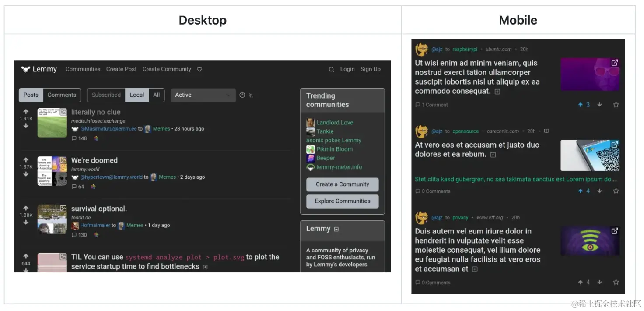Save the mobile privacy post with the star
644x311 pixels.
click(616, 283)
